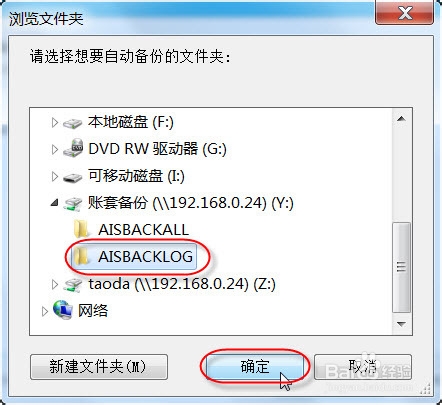Confirm selection with the 确定 button
The width and height of the screenshot is (442, 405).
point(255,367)
